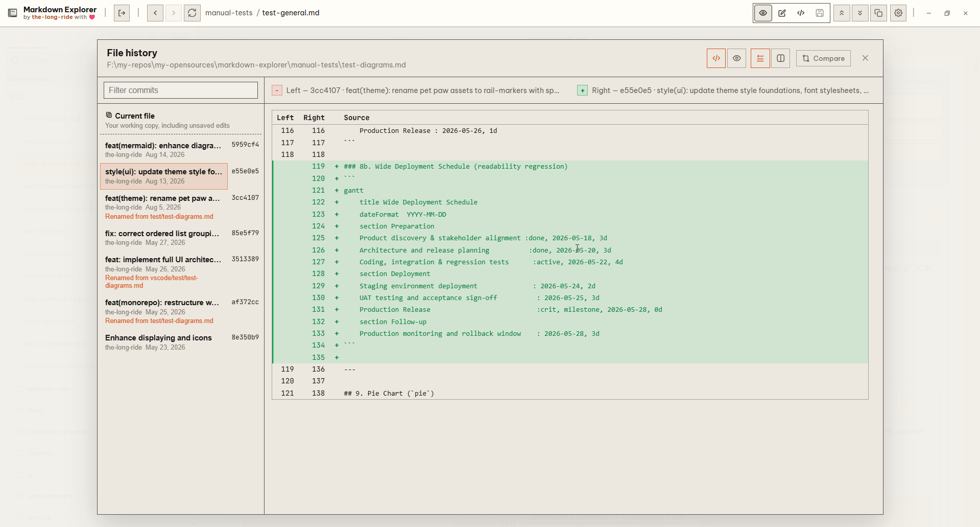Switch to preview mode eye icon in top toolbar

tap(763, 13)
